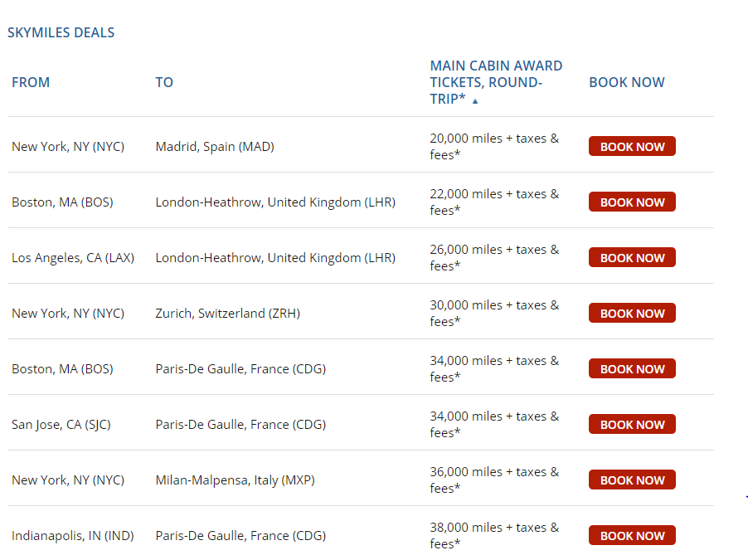Click the Los Angeles, CA (LAX) origin cell

pyautogui.click(x=73, y=258)
